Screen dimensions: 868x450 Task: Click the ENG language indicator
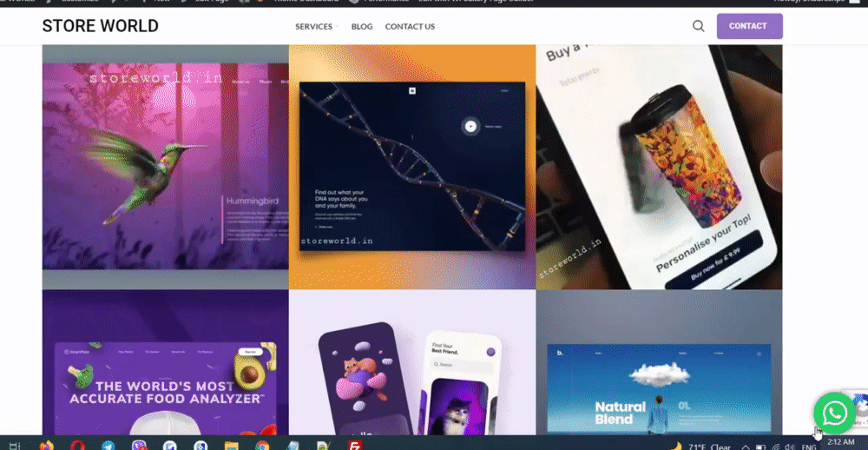(809, 447)
